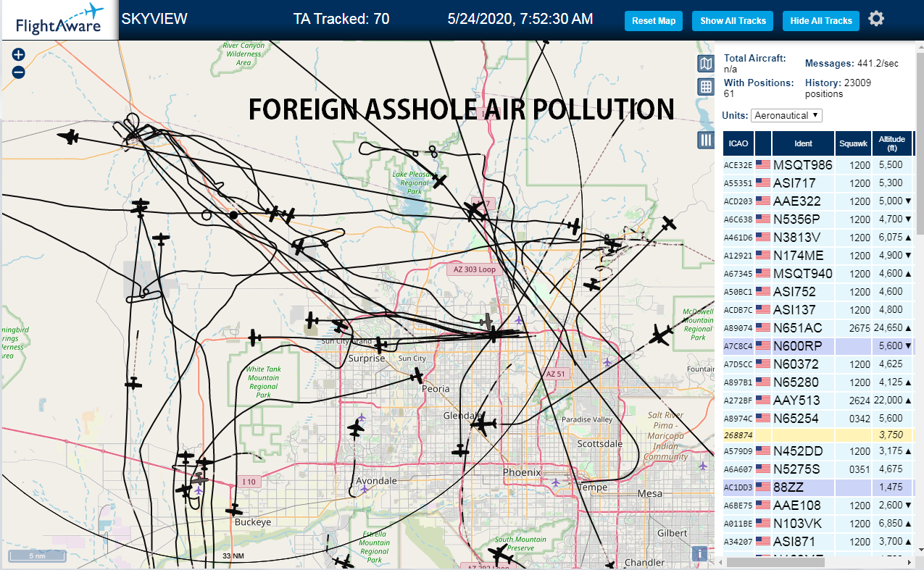Select aircraft row AAY513
Image resolution: width=924 pixels, height=570 pixels.
(x=819, y=401)
